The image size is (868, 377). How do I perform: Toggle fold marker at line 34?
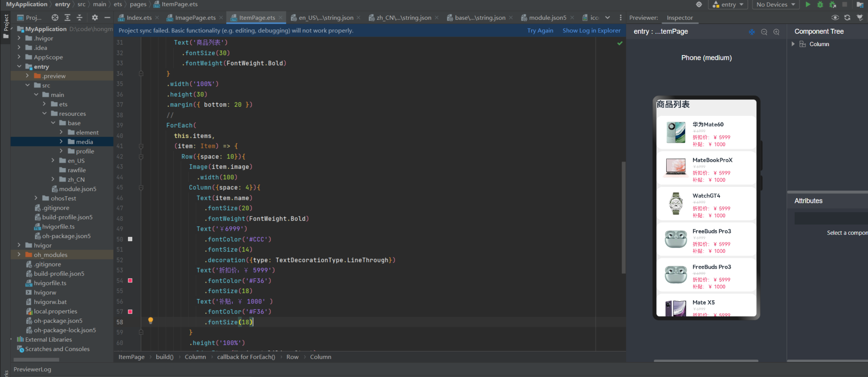coord(141,73)
